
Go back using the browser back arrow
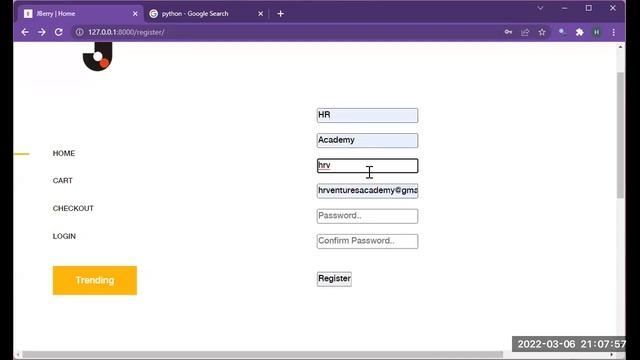tap(25, 32)
